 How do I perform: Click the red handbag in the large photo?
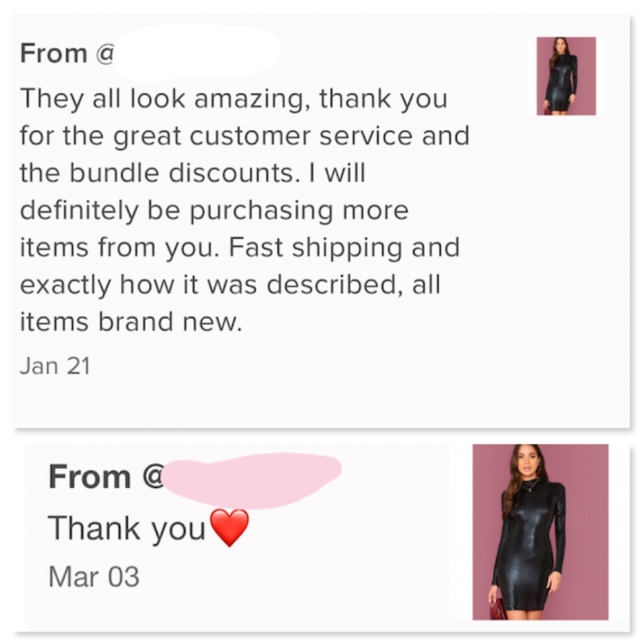(497, 609)
